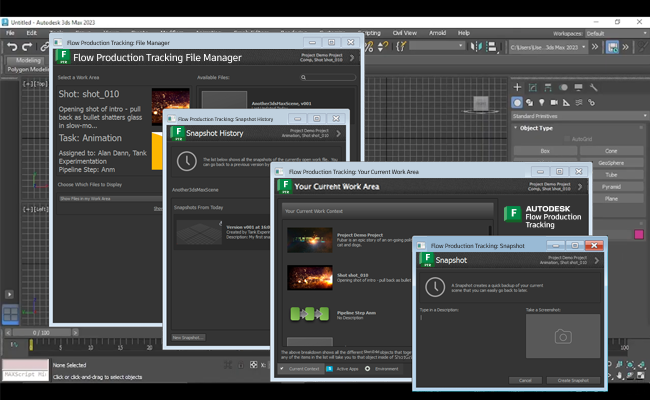Open the Utilities wrench icon
Viewport: 650px width, 400px height.
pos(594,87)
